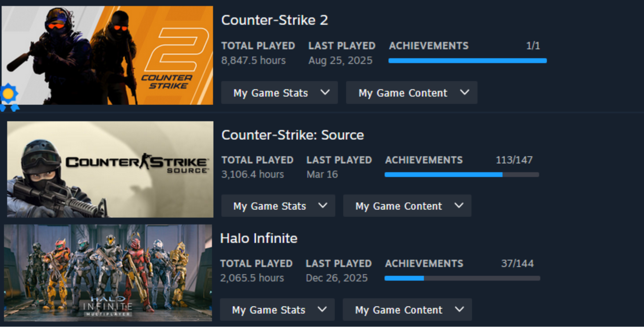Click the 113/147 achievements count
Image resolution: width=644 pixels, height=327 pixels.
pos(514,160)
